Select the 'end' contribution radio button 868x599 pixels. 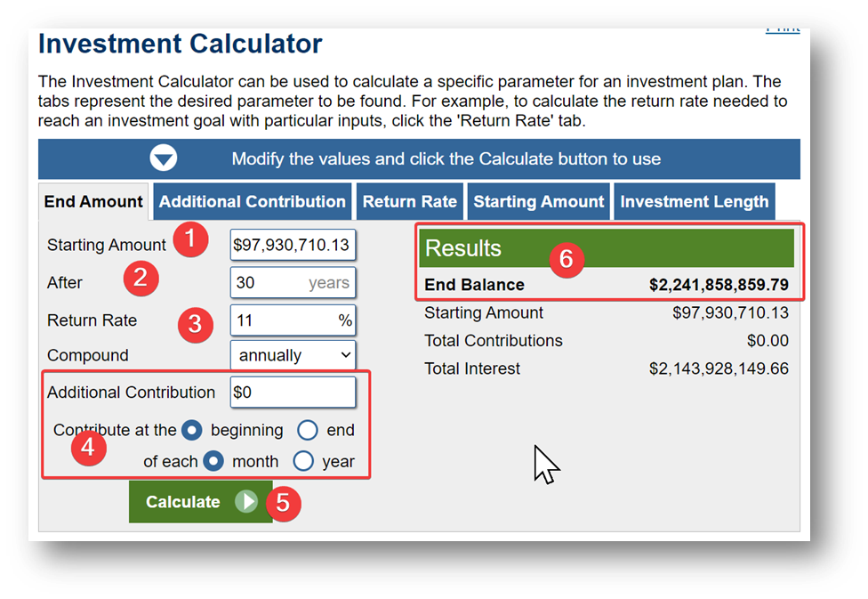(x=308, y=431)
